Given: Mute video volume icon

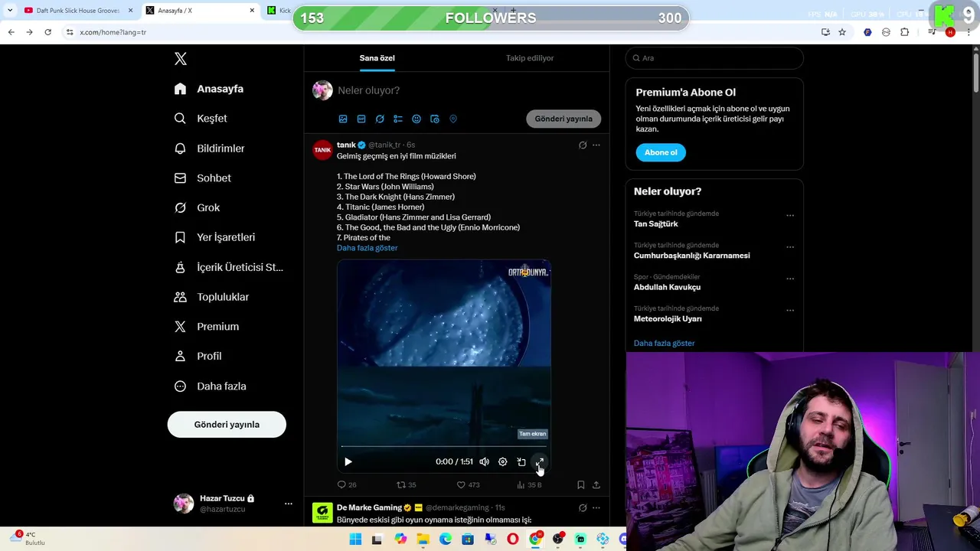Looking at the screenshot, I should tap(485, 461).
